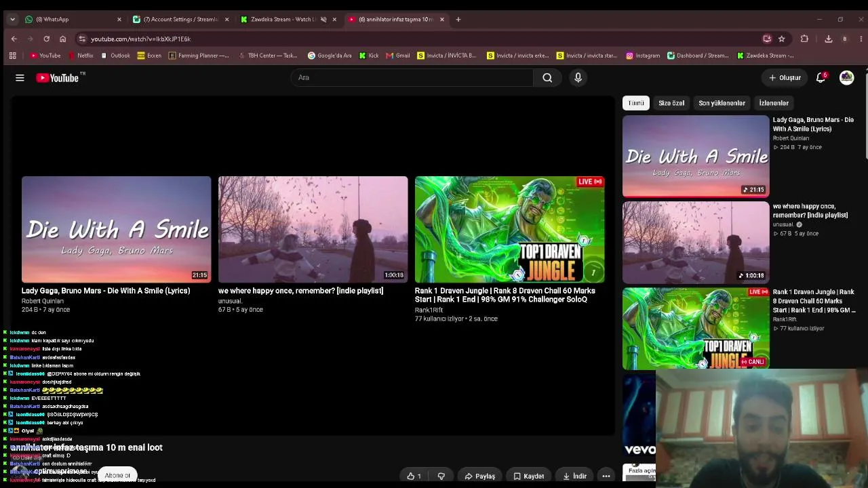The width and height of the screenshot is (868, 488).
Task: Play end-screen indie playlist thumbnail
Action: click(x=313, y=229)
